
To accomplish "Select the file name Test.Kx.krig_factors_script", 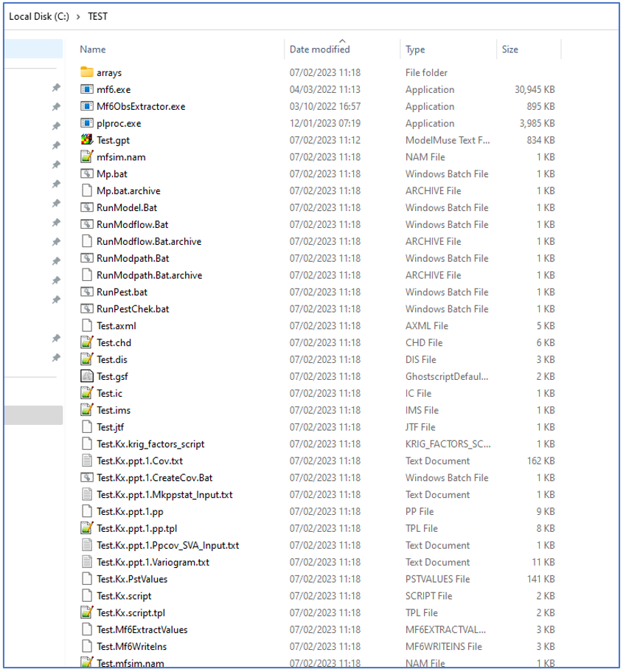I will pos(150,444).
